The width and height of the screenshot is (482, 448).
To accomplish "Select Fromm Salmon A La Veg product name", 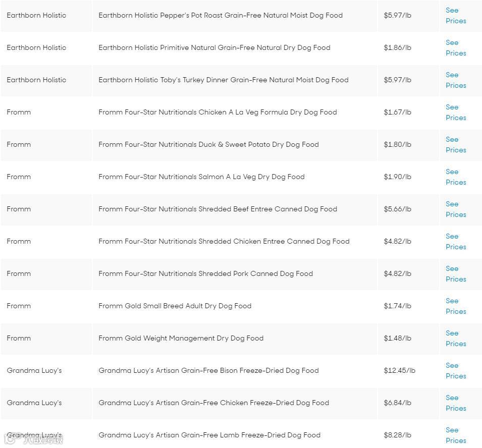I will [201, 177].
